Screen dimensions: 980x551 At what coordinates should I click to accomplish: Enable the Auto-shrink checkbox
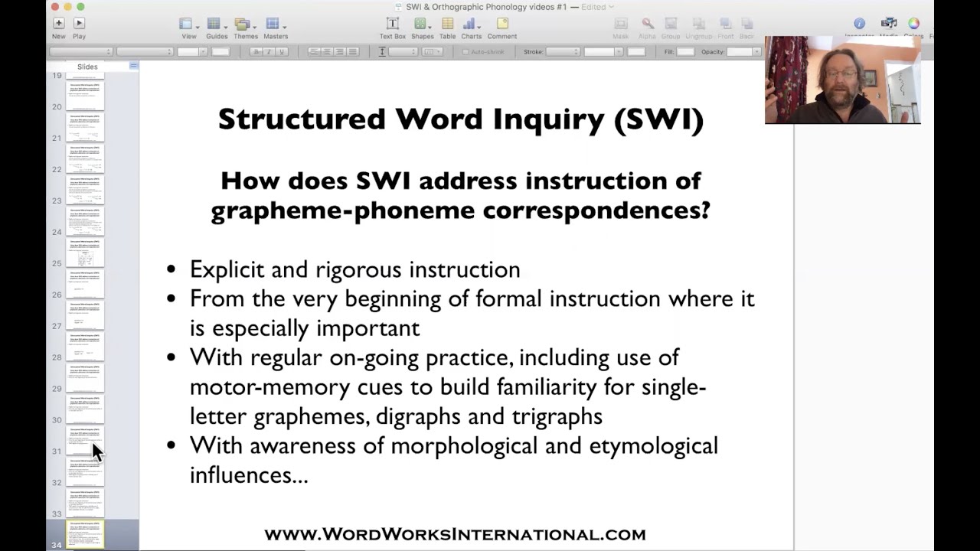point(465,52)
